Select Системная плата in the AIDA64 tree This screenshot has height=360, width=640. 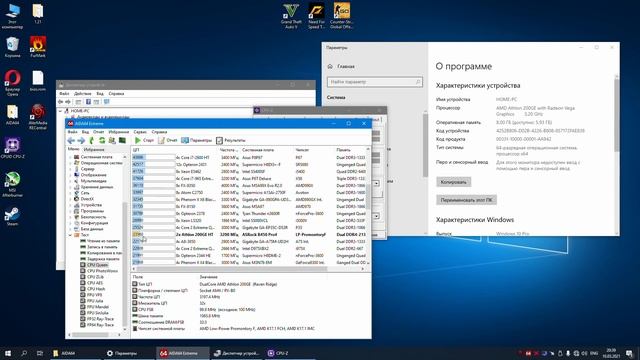[x=96, y=157]
